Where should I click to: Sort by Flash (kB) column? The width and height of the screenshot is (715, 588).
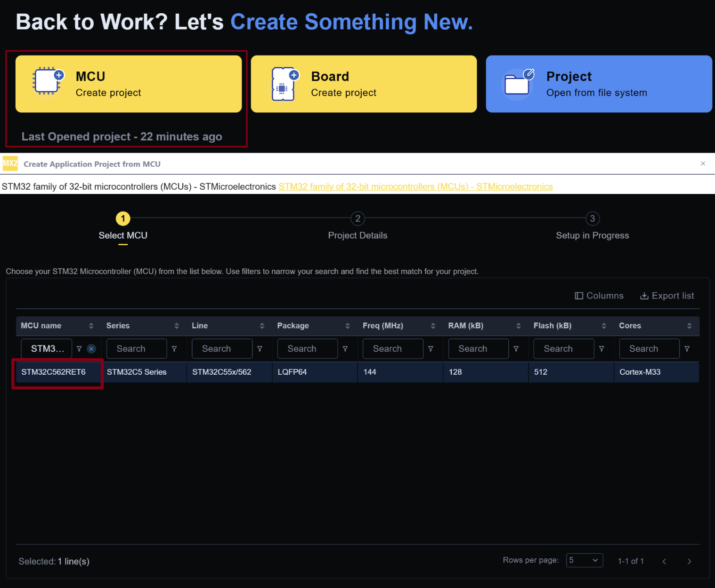(x=604, y=326)
